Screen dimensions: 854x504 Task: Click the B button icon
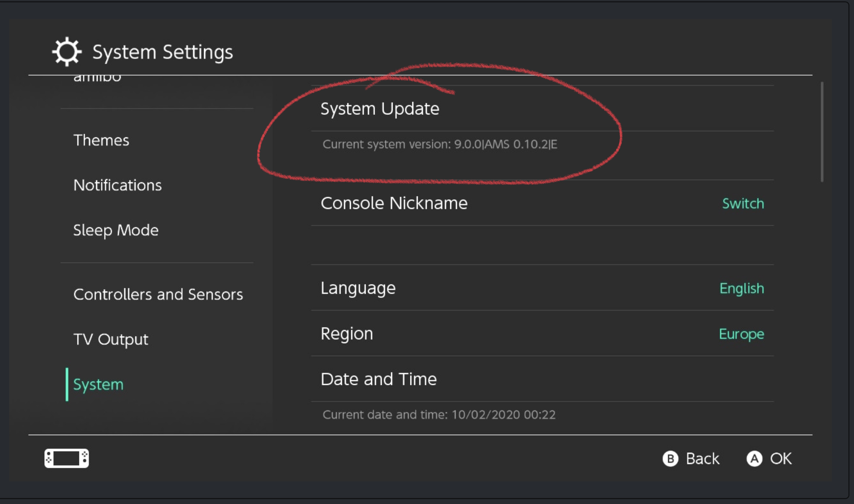[x=670, y=459]
